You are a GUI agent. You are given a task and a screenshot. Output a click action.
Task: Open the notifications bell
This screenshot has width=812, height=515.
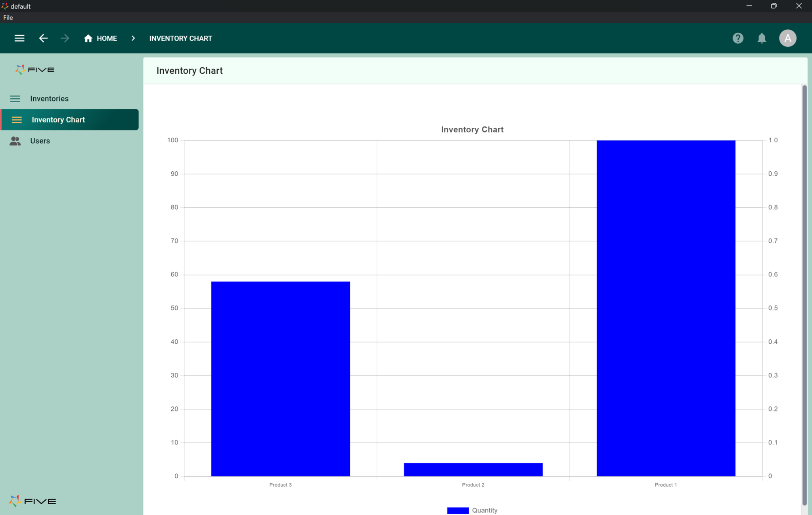[x=762, y=38]
